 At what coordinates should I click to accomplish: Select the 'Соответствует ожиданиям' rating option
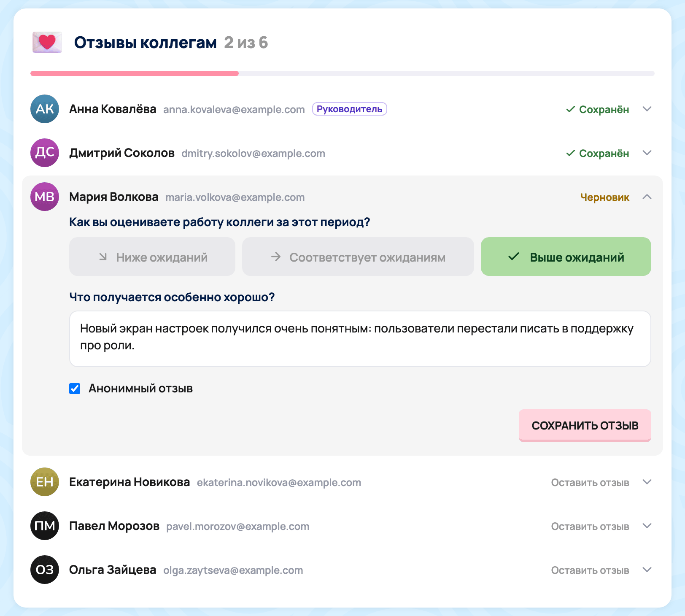pos(358,257)
